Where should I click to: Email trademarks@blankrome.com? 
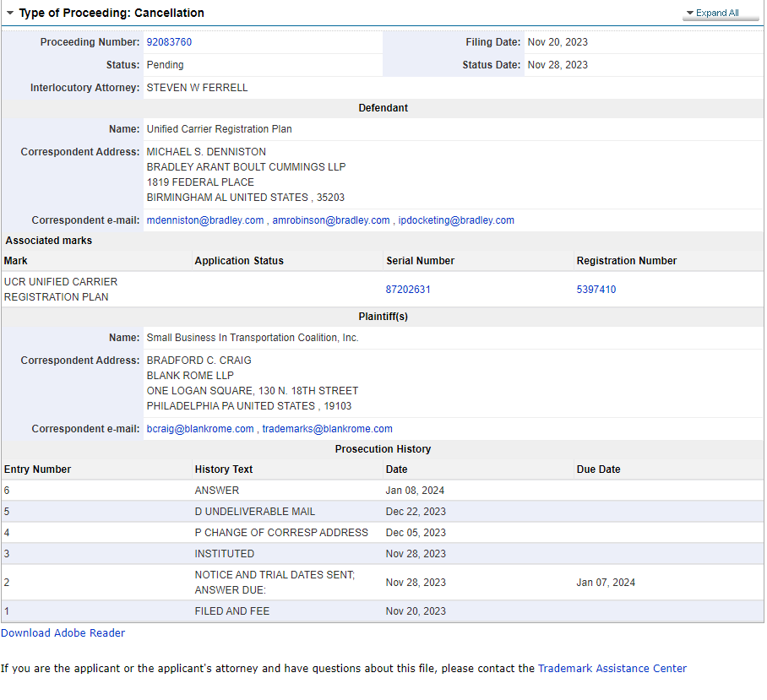tap(327, 429)
